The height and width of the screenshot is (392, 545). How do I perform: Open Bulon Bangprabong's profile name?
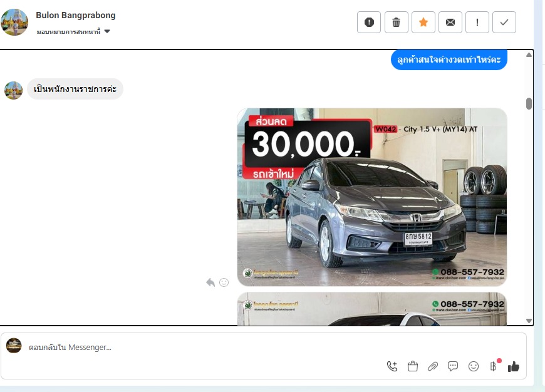pos(76,15)
